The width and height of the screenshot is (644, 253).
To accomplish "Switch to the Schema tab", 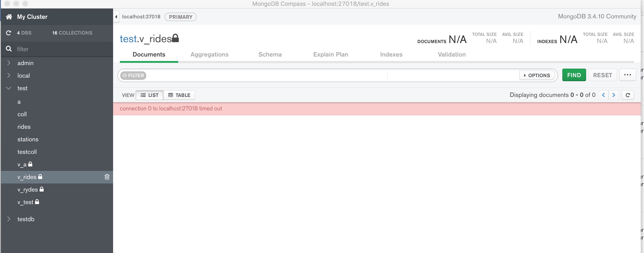I will pyautogui.click(x=270, y=55).
